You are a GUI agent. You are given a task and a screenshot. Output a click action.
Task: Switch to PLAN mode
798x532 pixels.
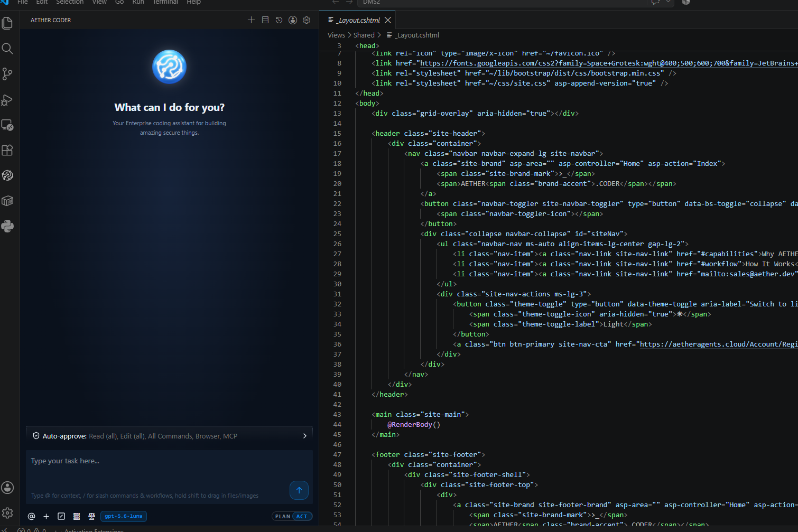[x=283, y=516]
